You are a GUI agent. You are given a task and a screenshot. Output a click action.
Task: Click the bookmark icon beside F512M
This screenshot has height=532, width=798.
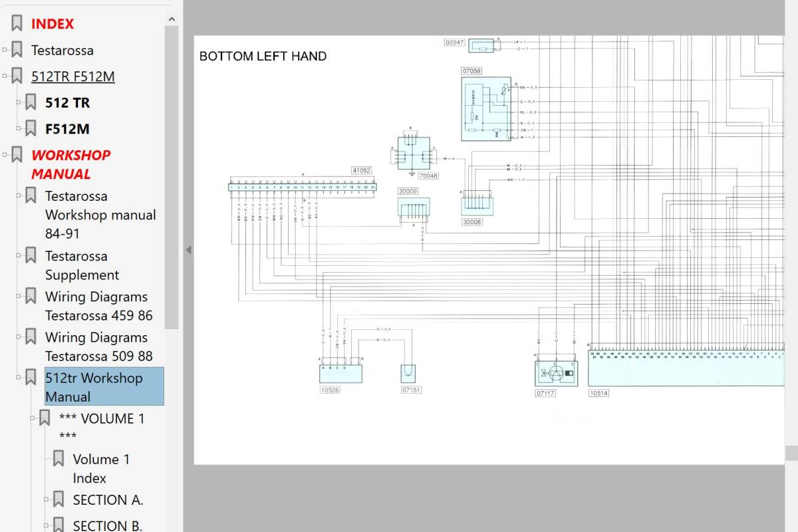coord(31,128)
